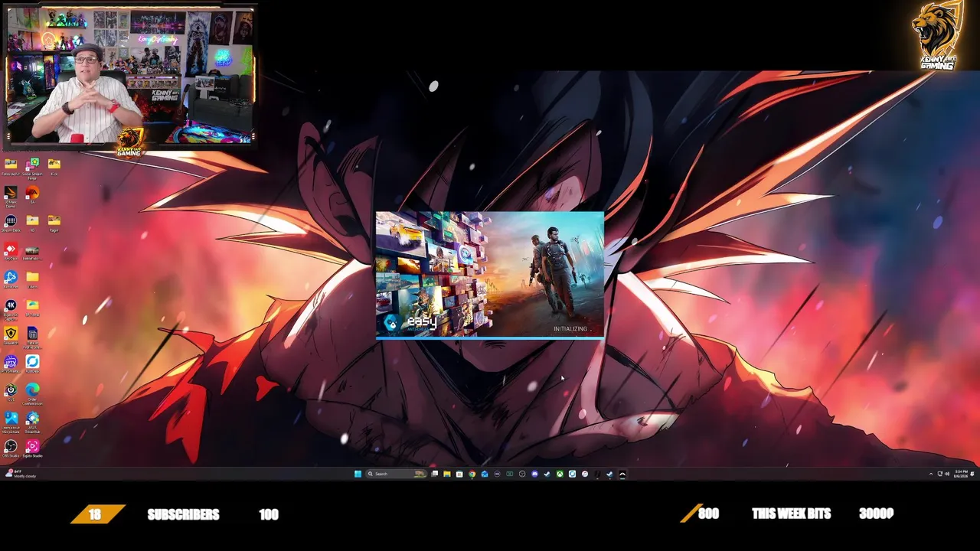Open the volume control in the system tray
Viewport: 980px width, 551px height.
coord(947,474)
